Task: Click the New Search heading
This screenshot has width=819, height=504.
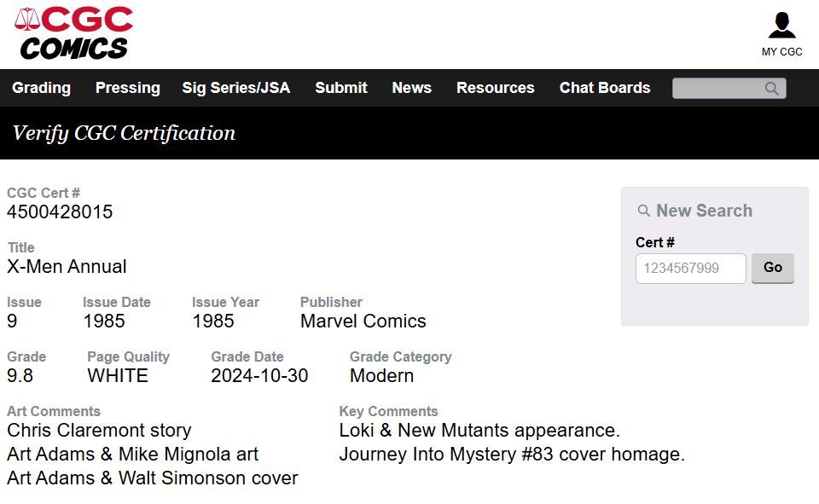Action: (704, 211)
